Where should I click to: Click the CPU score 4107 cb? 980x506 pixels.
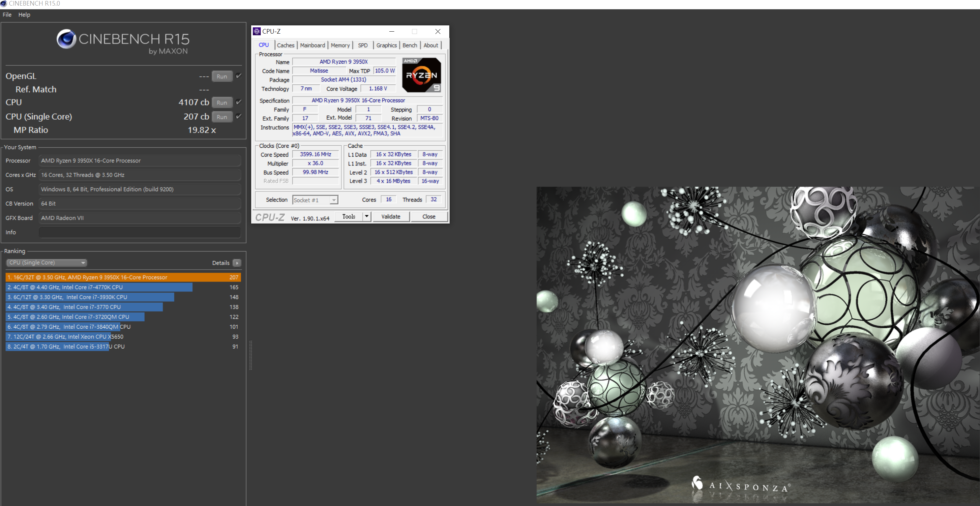pyautogui.click(x=193, y=102)
